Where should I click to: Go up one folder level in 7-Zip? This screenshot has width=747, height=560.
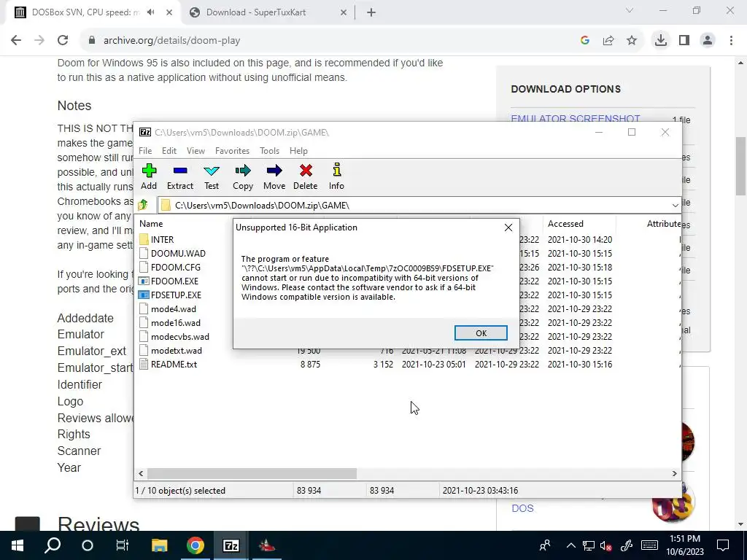coord(143,205)
